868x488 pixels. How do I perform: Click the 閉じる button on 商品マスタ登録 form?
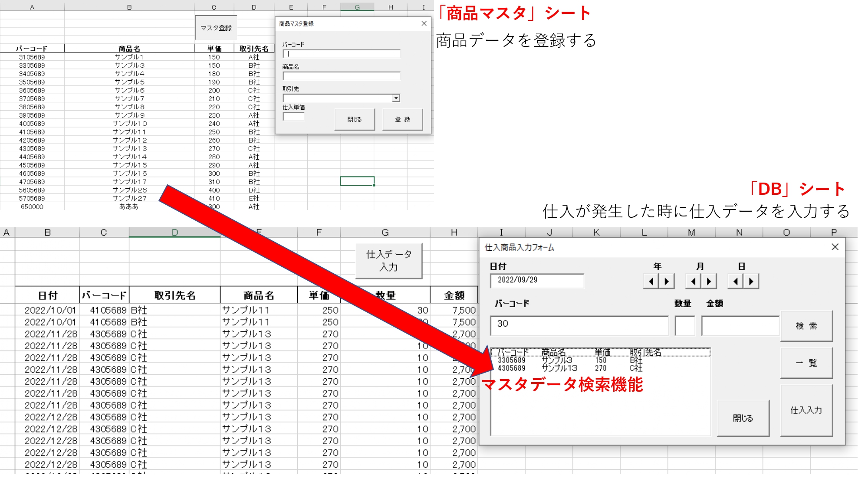[354, 119]
